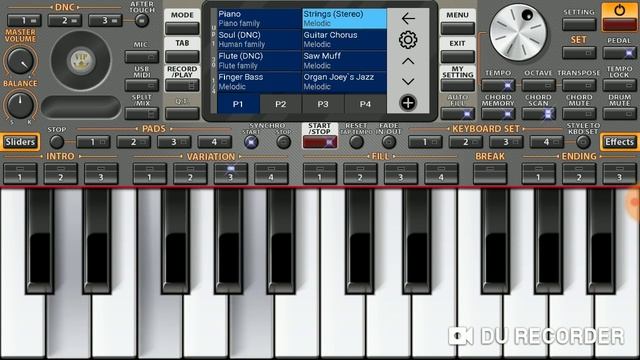Tap the down chevron in the display

pos(408,82)
